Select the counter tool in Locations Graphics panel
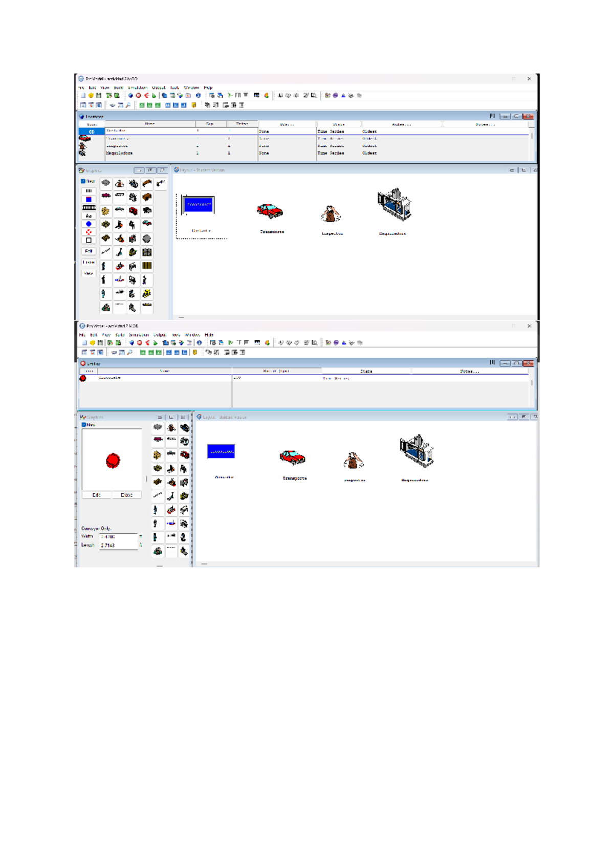Viewport: 614px width, 868px height. pyautogui.click(x=89, y=191)
